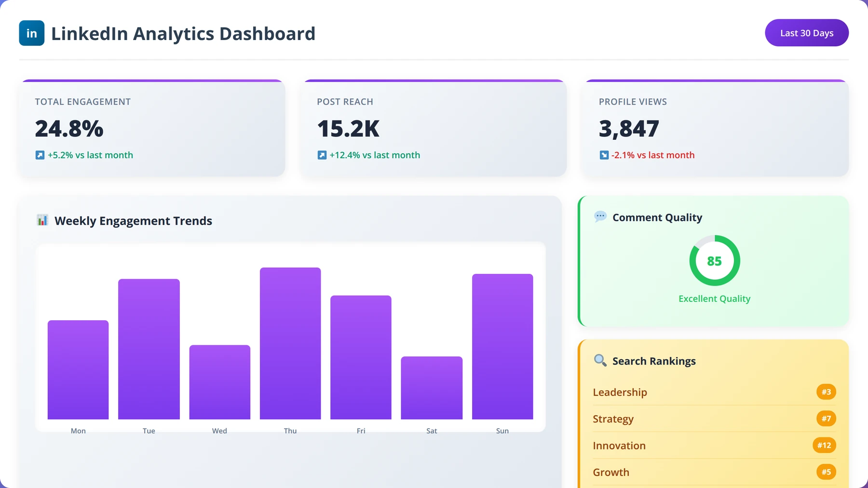Viewport: 868px width, 488px height.
Task: Click the +12.4% vs last month text
Action: pyautogui.click(x=375, y=155)
